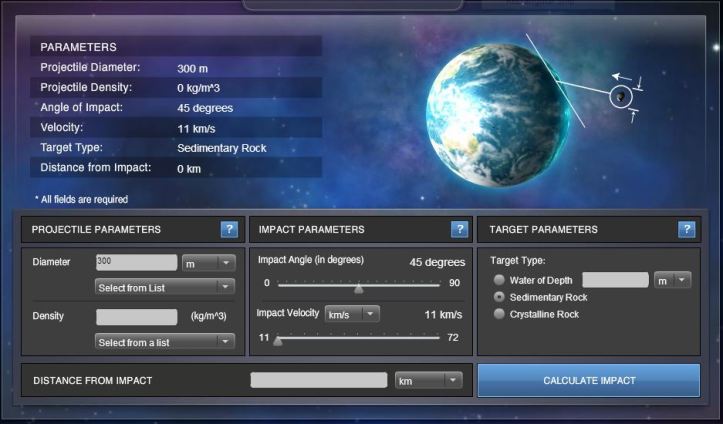This screenshot has height=424, width=723.
Task: Open density Select from a list dropdown
Action: point(164,341)
